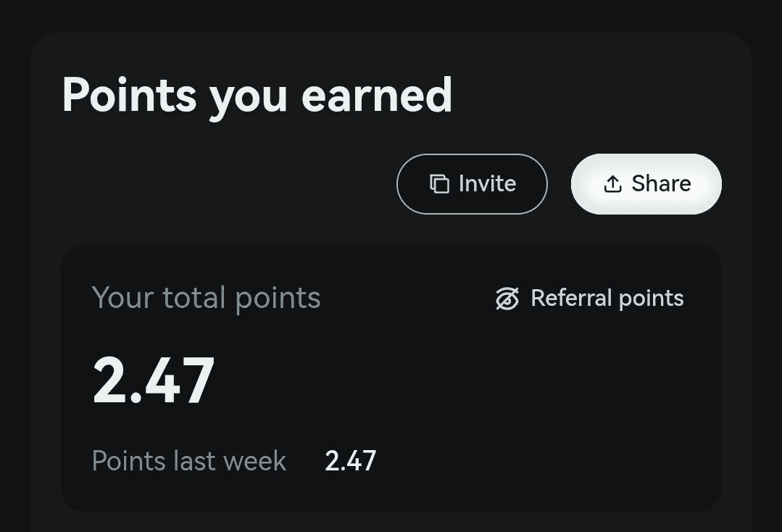
Task: Click the "Share" text in the button
Action: tap(661, 184)
